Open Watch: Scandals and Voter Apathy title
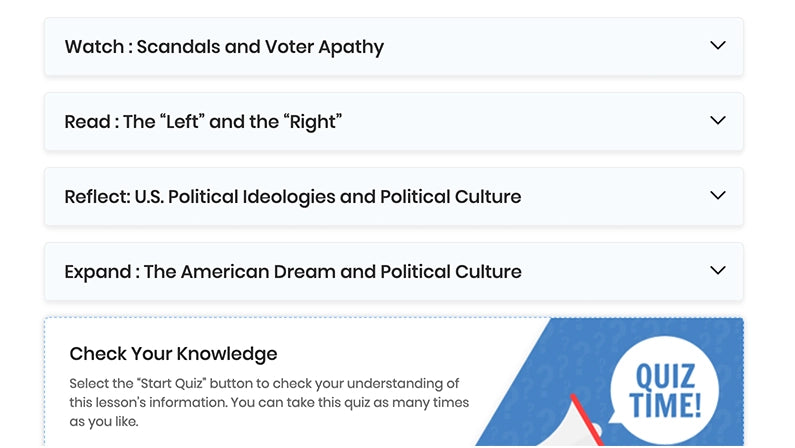The image size is (795, 448). 224,47
